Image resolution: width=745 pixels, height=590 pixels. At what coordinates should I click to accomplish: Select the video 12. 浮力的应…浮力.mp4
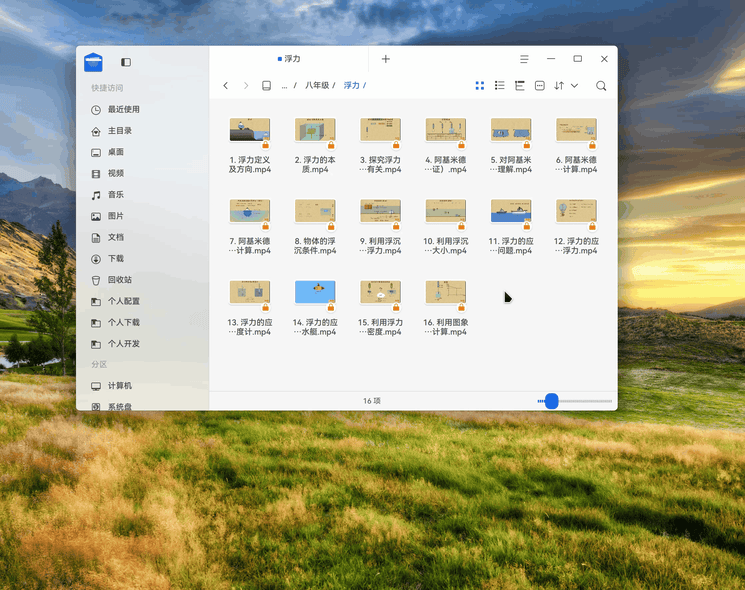[576, 227]
